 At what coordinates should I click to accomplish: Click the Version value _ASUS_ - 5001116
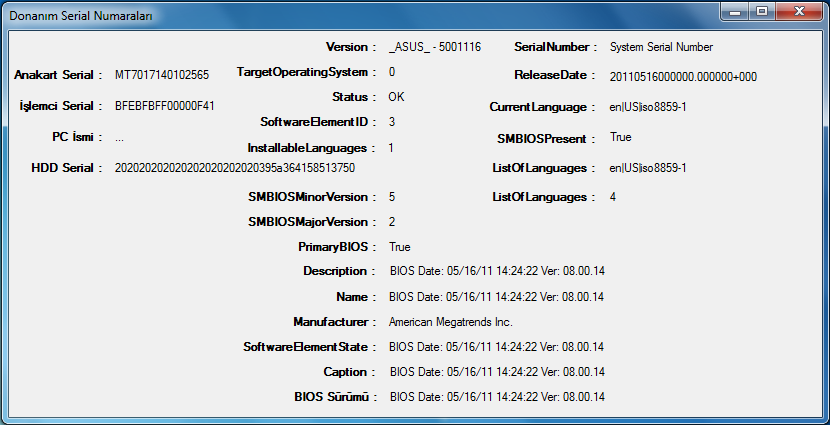pyautogui.click(x=435, y=47)
